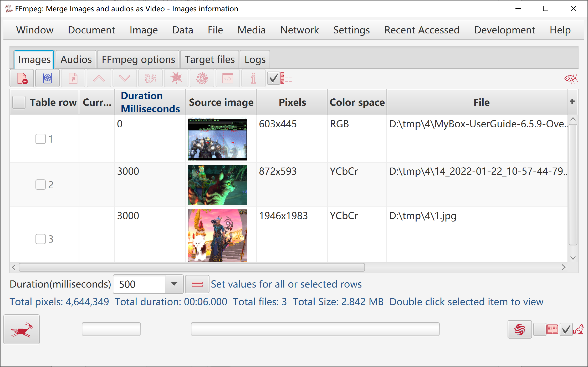Open the Development menu
588x367 pixels.
(505, 30)
